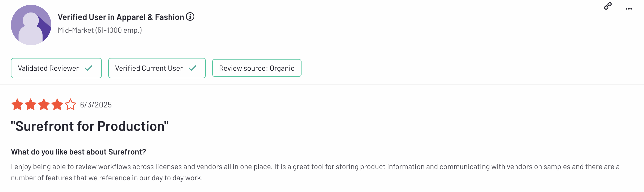Click the fourth filled rating star

(57, 105)
